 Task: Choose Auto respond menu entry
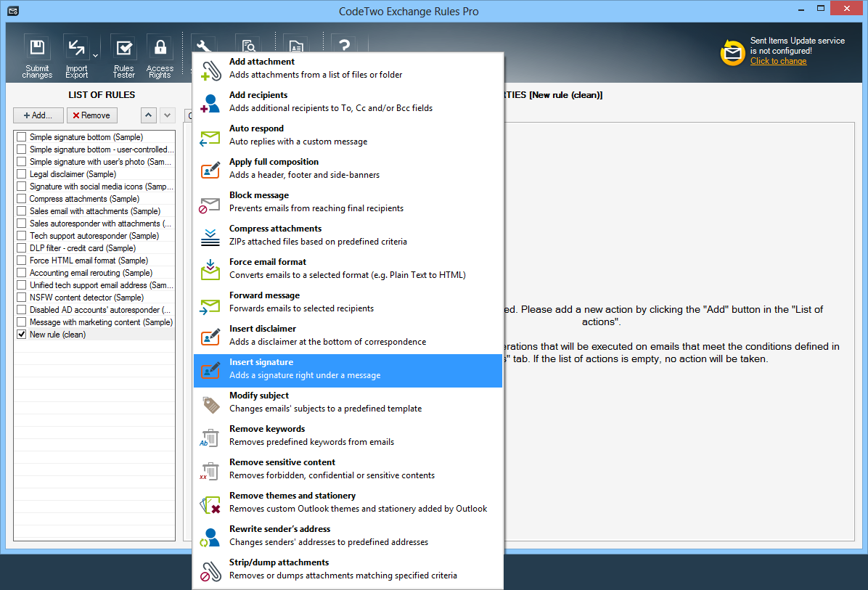coord(348,135)
